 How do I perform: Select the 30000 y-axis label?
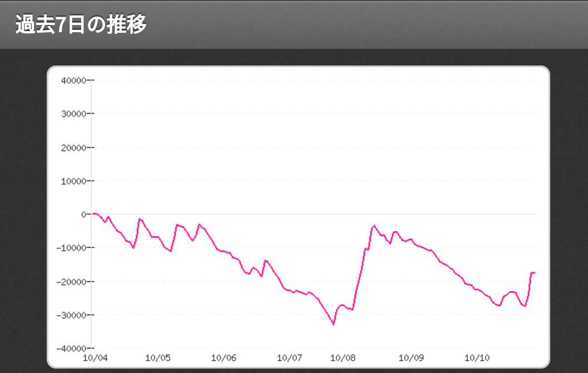73,114
